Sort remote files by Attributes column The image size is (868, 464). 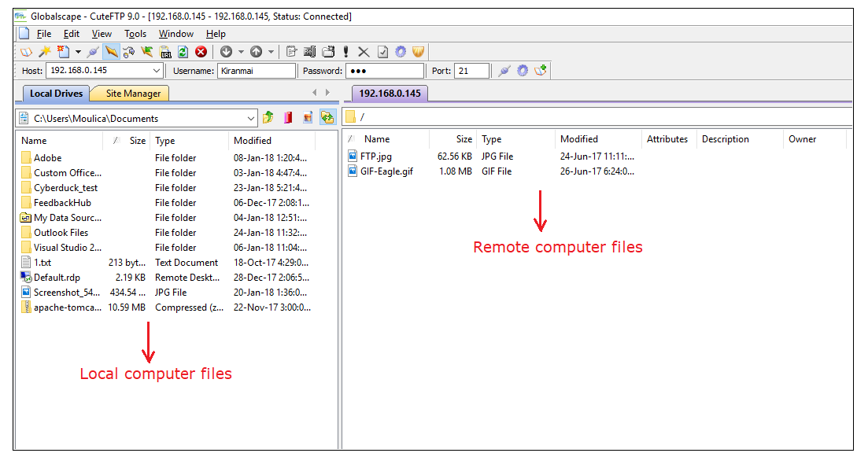coord(669,139)
